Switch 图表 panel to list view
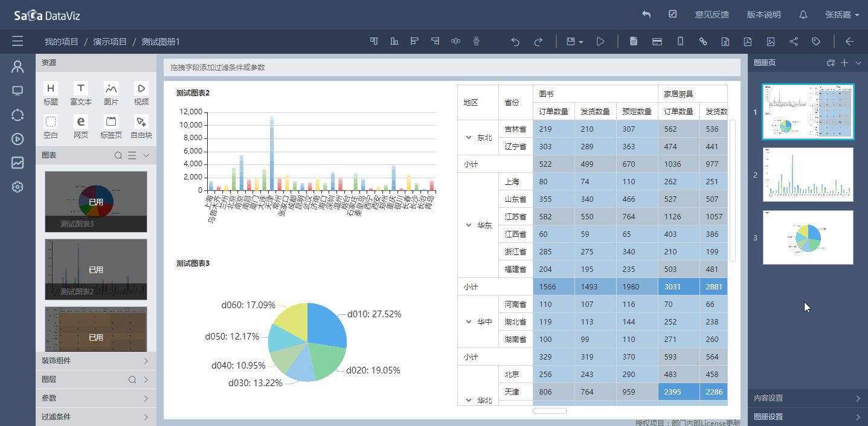Viewport: 868px width, 426px height. 132,155
